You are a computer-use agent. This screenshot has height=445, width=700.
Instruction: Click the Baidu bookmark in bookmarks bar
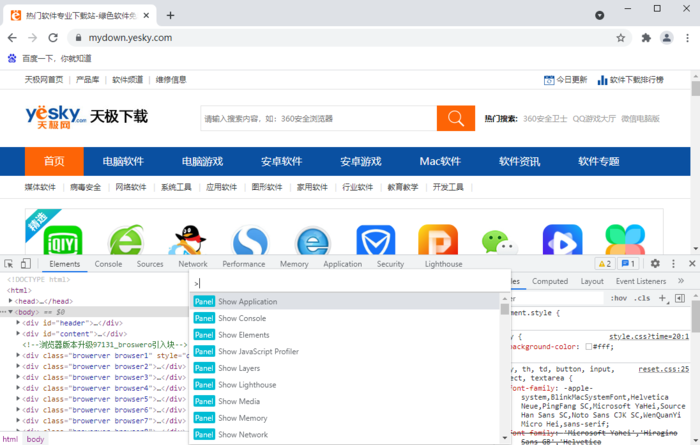coord(50,58)
